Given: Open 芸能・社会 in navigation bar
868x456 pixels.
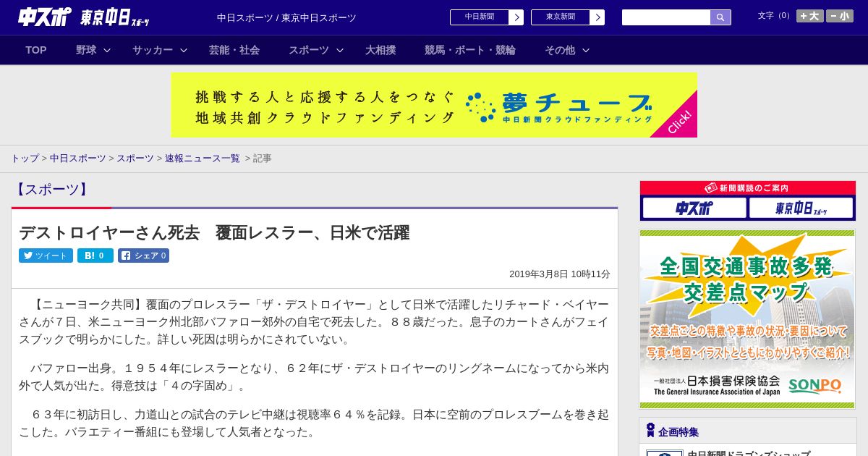Looking at the screenshot, I should pyautogui.click(x=234, y=50).
